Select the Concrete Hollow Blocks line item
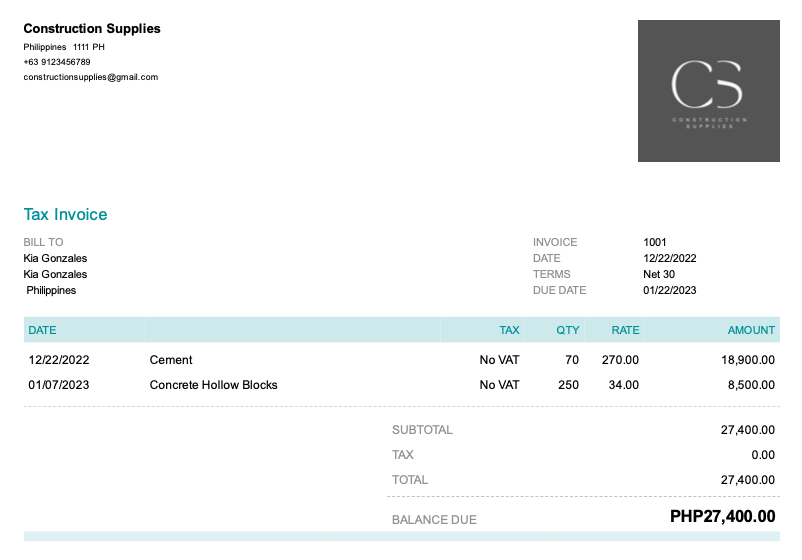Image resolution: width=802 pixels, height=560 pixels. [x=213, y=385]
